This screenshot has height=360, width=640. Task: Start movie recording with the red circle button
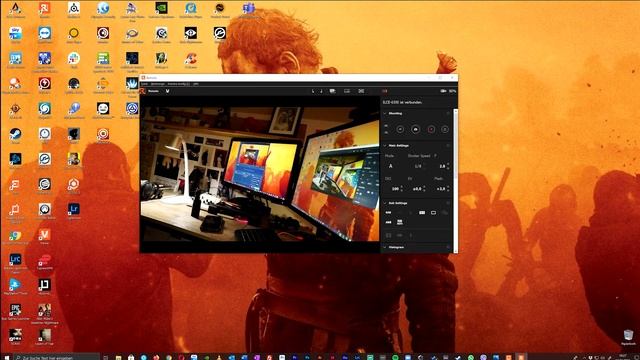(x=431, y=129)
